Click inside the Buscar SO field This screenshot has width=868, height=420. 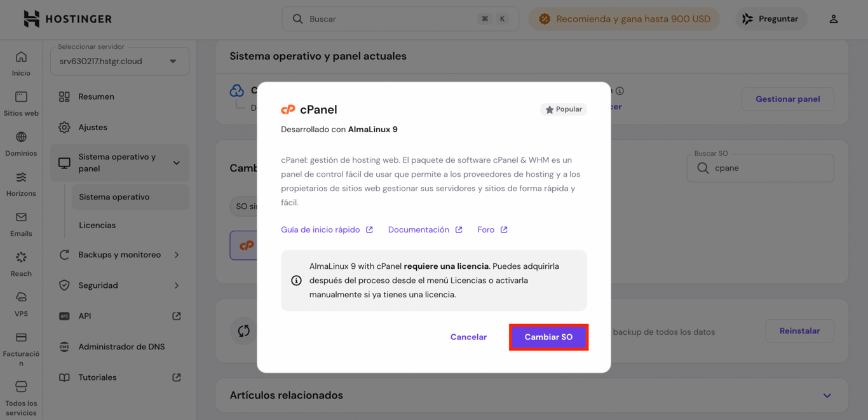(760, 168)
